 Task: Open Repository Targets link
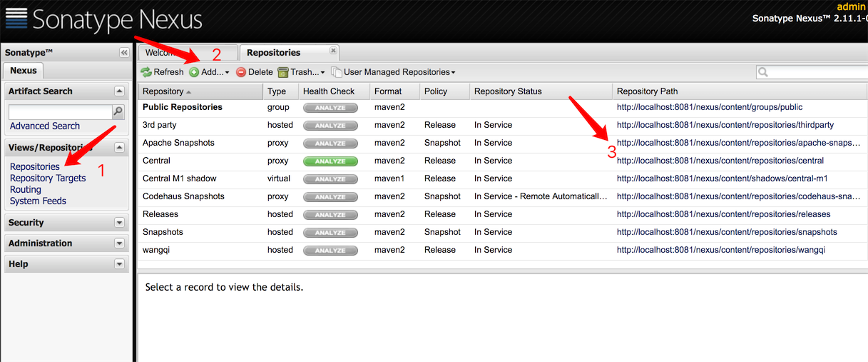48,179
